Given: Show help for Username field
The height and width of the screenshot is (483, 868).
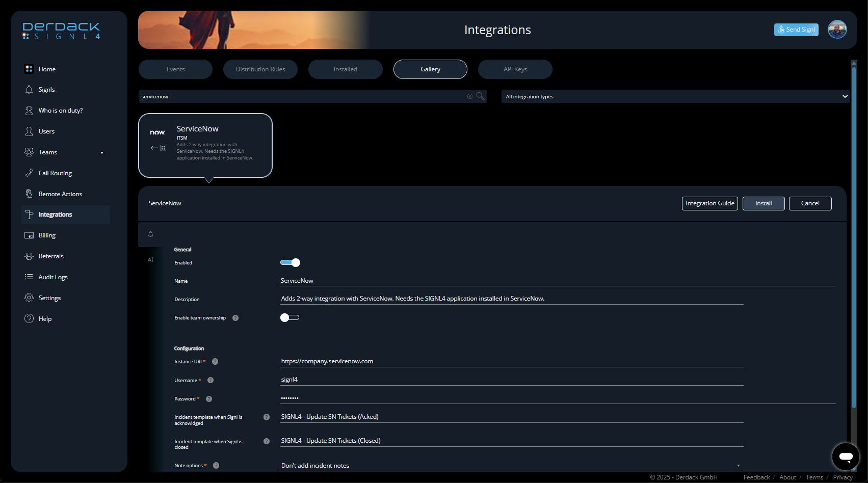Looking at the screenshot, I should tap(211, 381).
